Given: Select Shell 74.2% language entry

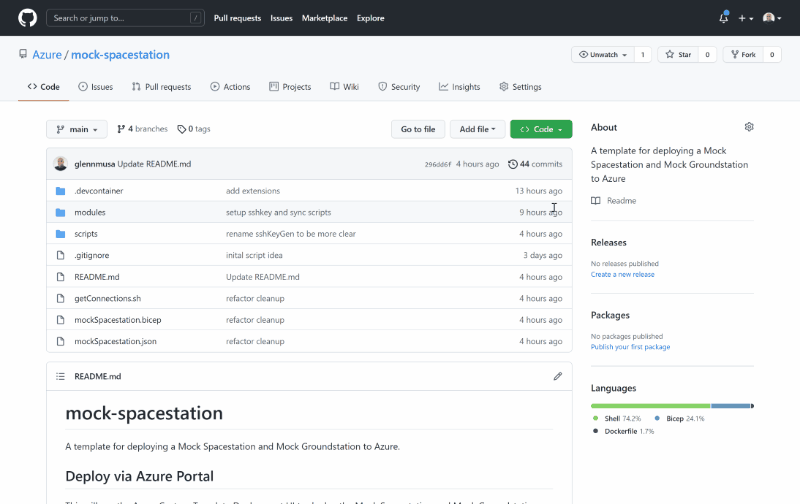Looking at the screenshot, I should point(617,418).
